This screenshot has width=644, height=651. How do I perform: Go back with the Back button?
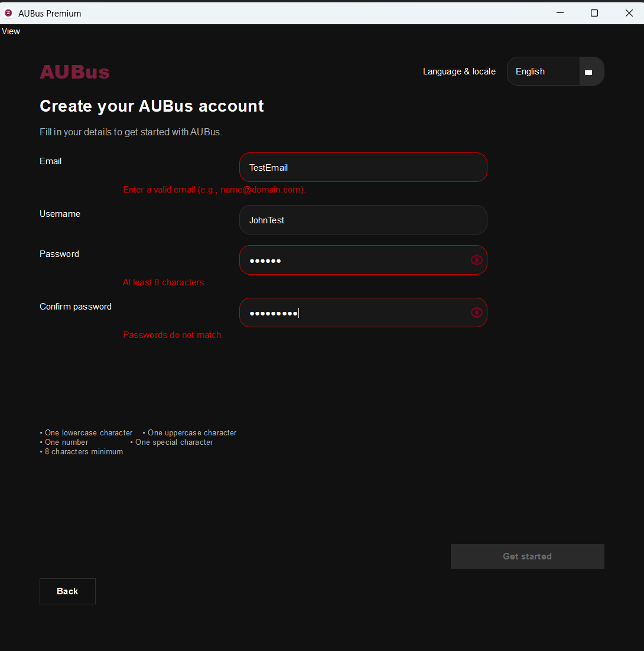coord(68,591)
